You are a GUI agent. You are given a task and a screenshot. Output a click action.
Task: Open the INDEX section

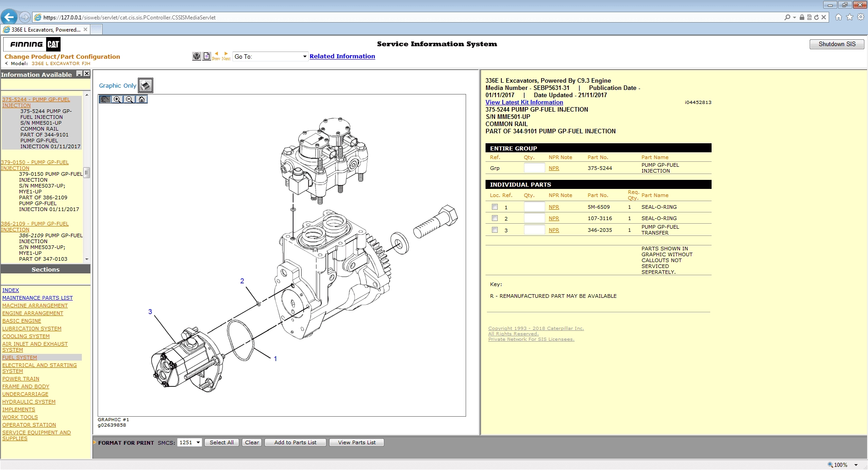(10, 290)
